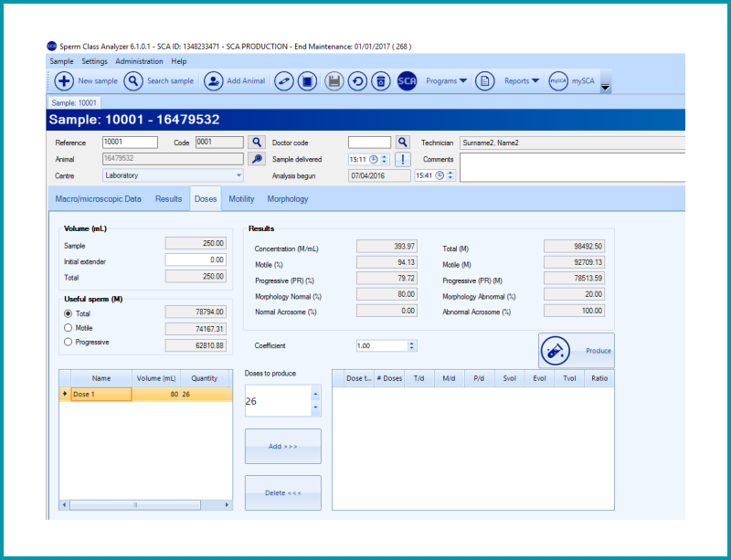
Task: Click the Quantity column header
Action: [204, 378]
